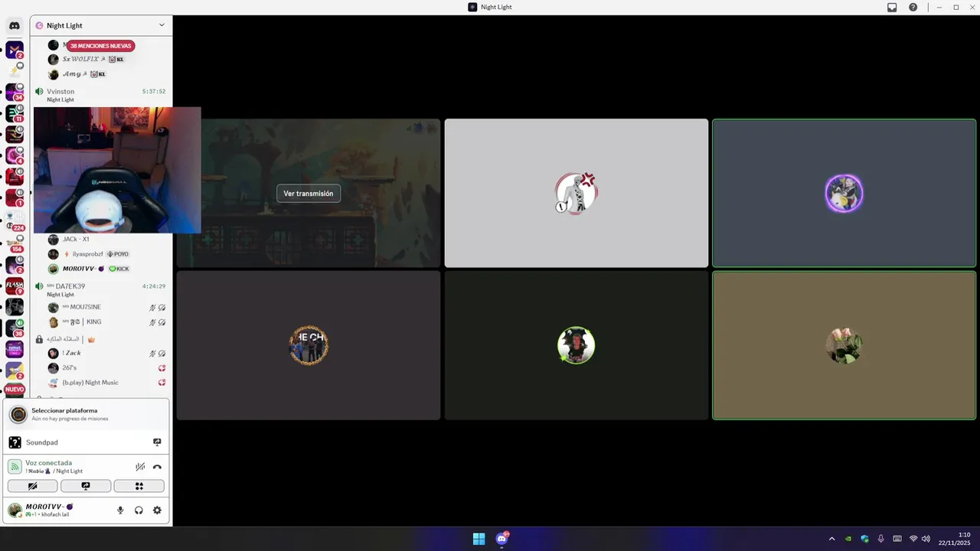Open NVIDIA icon in the system tray
The image size is (980, 551).
click(x=848, y=539)
